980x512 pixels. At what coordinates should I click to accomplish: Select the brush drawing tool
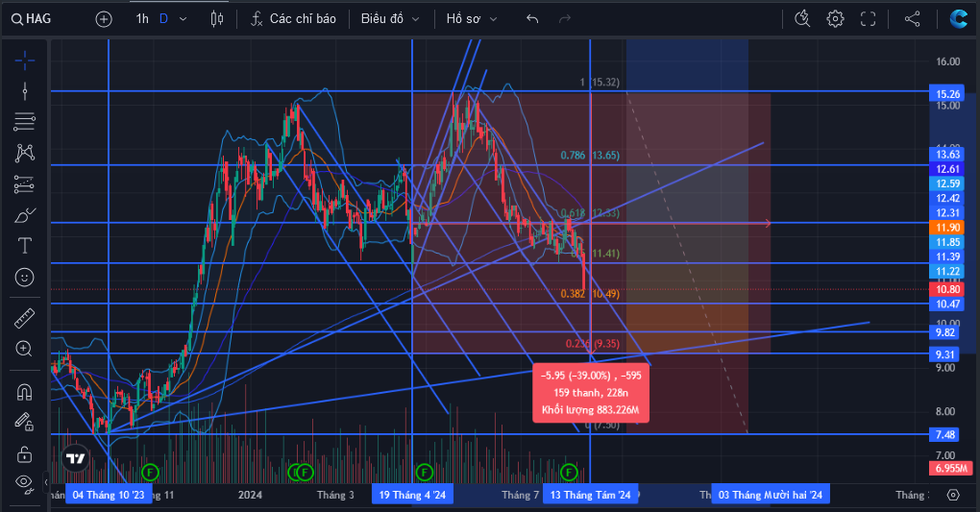point(24,216)
